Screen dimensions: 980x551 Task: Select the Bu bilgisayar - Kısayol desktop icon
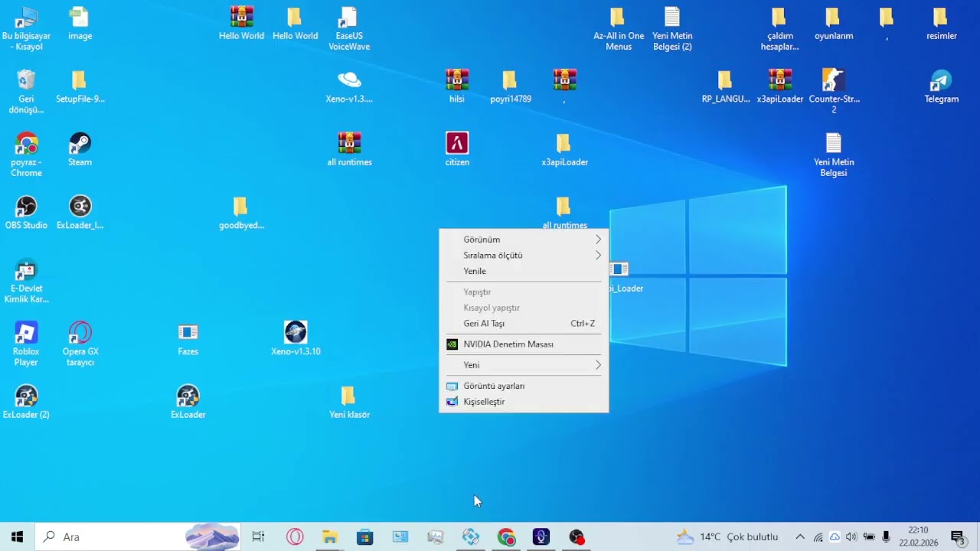(26, 28)
